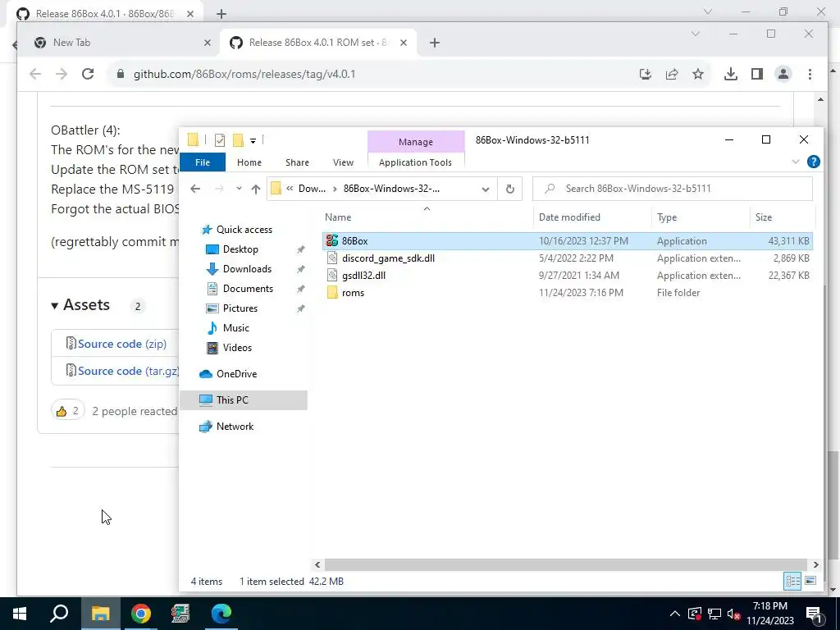Switch to Details view layout icon
The width and height of the screenshot is (840, 630).
(x=793, y=581)
